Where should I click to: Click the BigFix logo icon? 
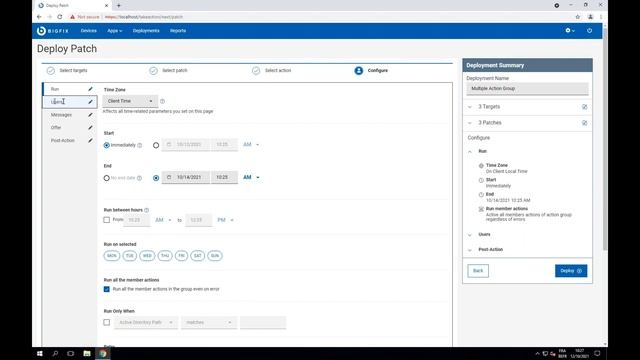(41, 31)
